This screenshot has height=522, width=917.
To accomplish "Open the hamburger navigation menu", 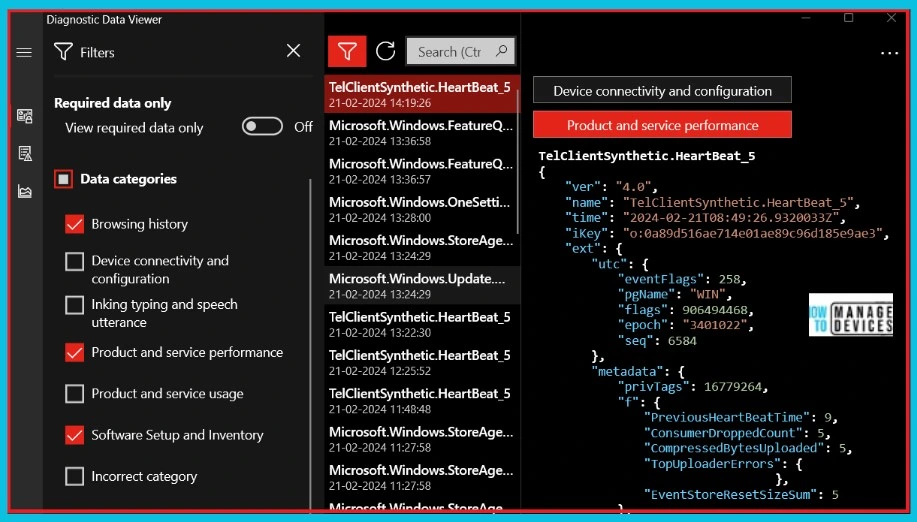I will 24,53.
